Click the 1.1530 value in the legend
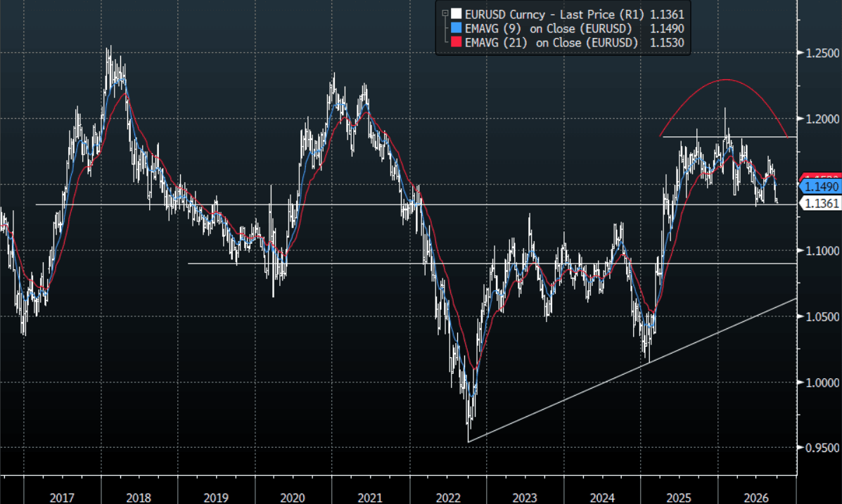842x504 pixels. [667, 42]
